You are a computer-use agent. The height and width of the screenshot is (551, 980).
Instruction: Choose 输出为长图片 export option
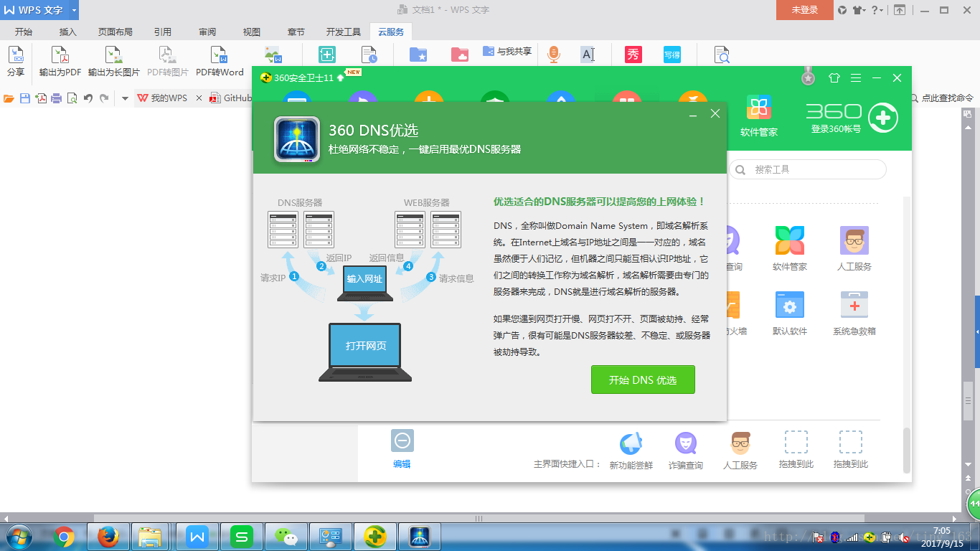coord(114,61)
